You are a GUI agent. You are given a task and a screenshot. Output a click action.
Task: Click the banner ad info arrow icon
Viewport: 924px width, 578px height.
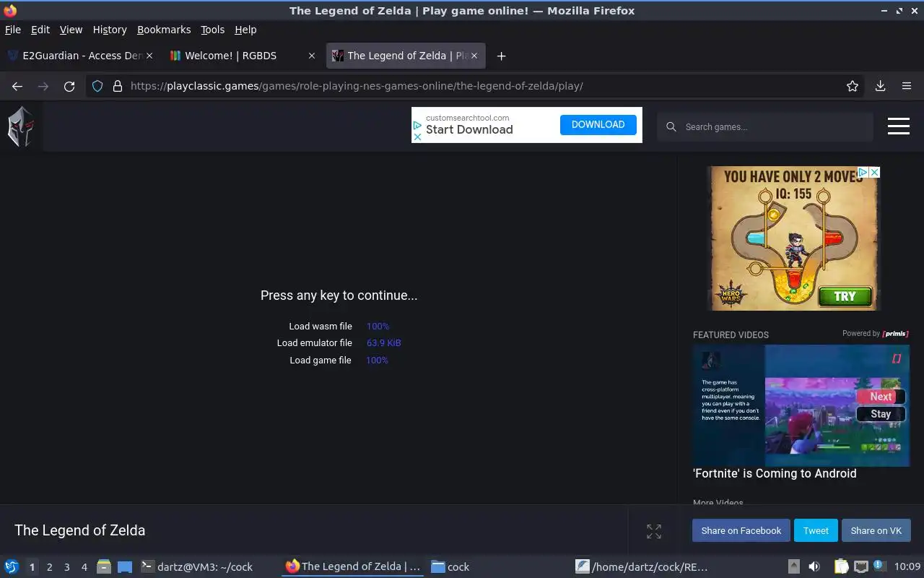(x=417, y=126)
